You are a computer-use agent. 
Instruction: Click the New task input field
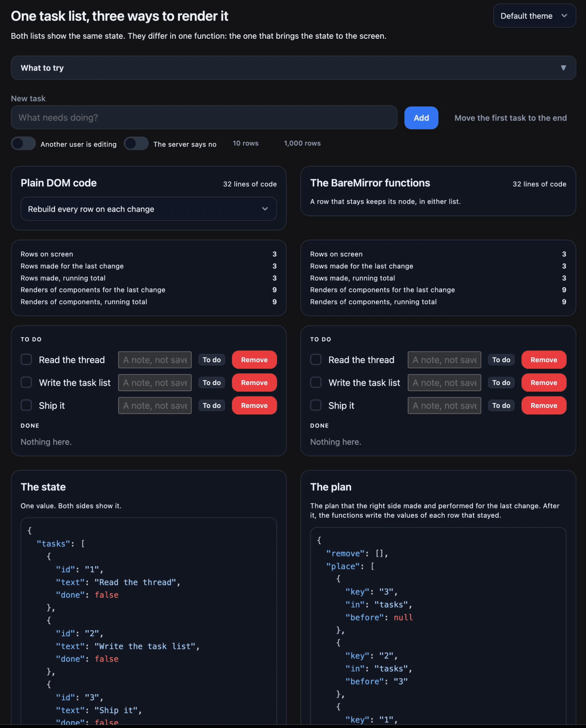coord(204,117)
